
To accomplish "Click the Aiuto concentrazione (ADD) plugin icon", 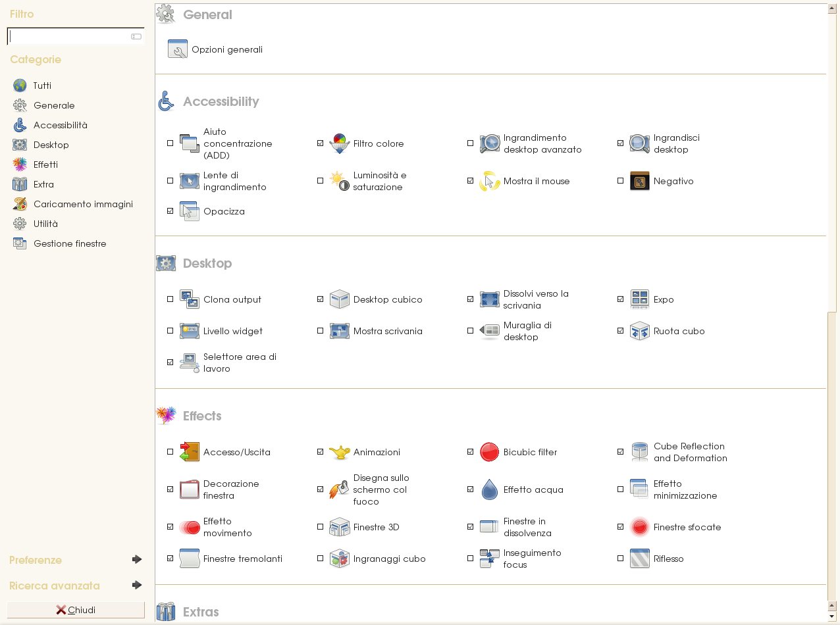I will [190, 143].
